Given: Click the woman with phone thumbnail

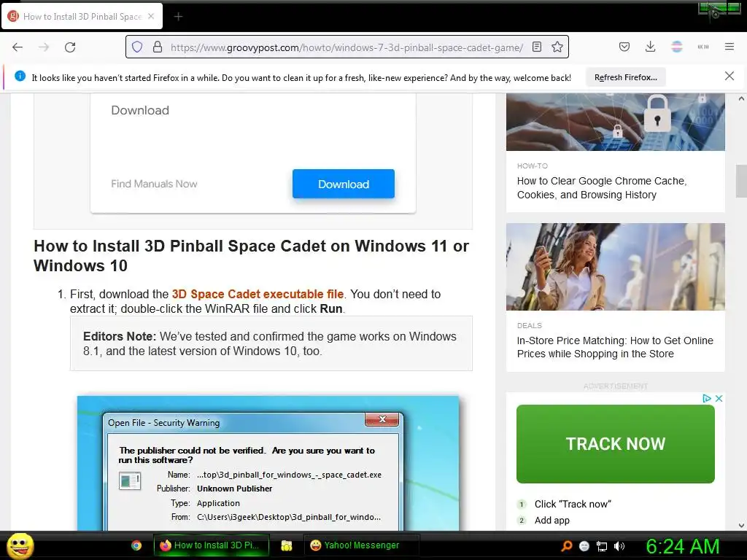Looking at the screenshot, I should point(616,267).
